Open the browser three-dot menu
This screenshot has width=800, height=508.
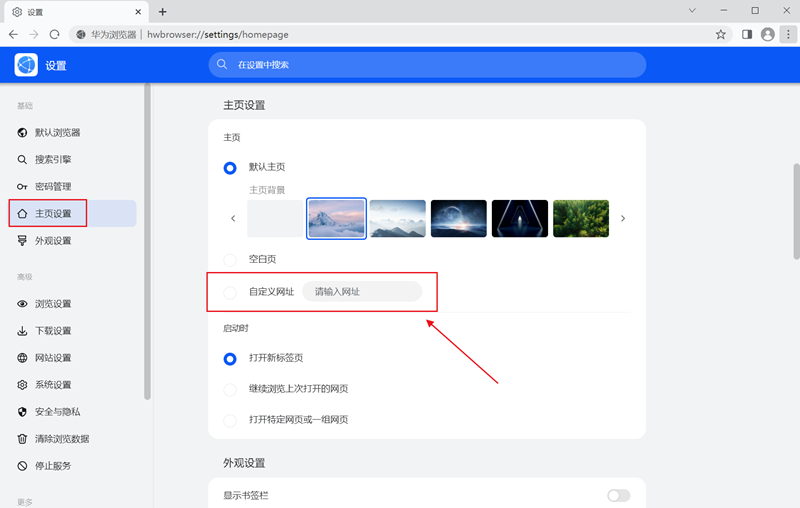click(786, 34)
